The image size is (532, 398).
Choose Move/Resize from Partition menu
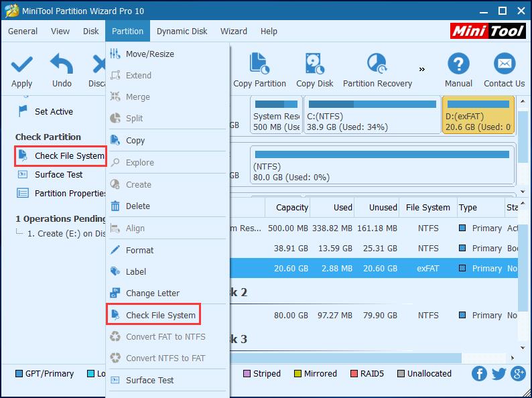[150, 54]
